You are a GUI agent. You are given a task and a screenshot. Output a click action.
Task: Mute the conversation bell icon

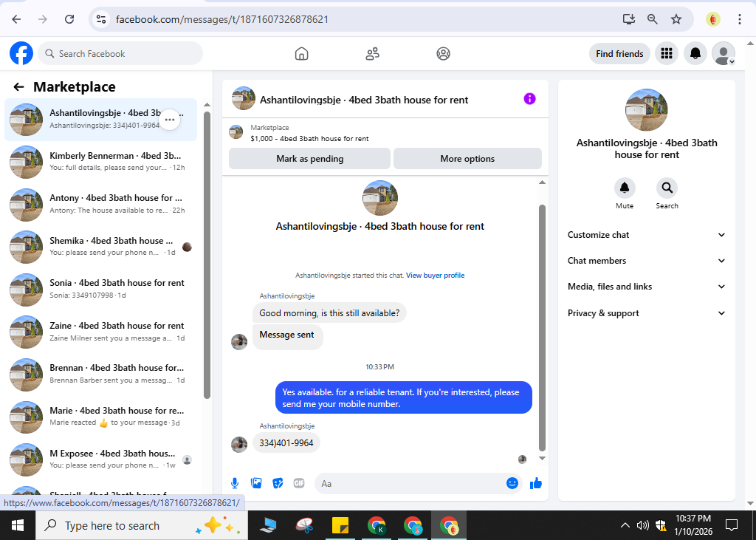625,188
